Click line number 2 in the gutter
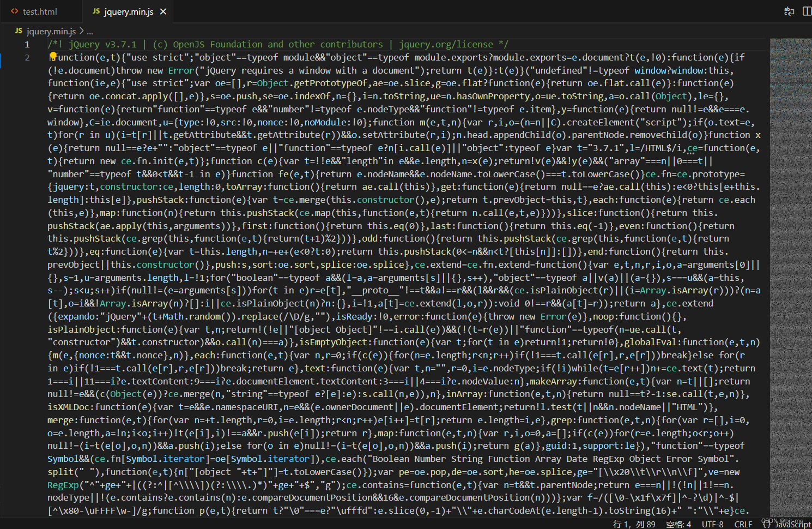This screenshot has width=812, height=529. (27, 57)
